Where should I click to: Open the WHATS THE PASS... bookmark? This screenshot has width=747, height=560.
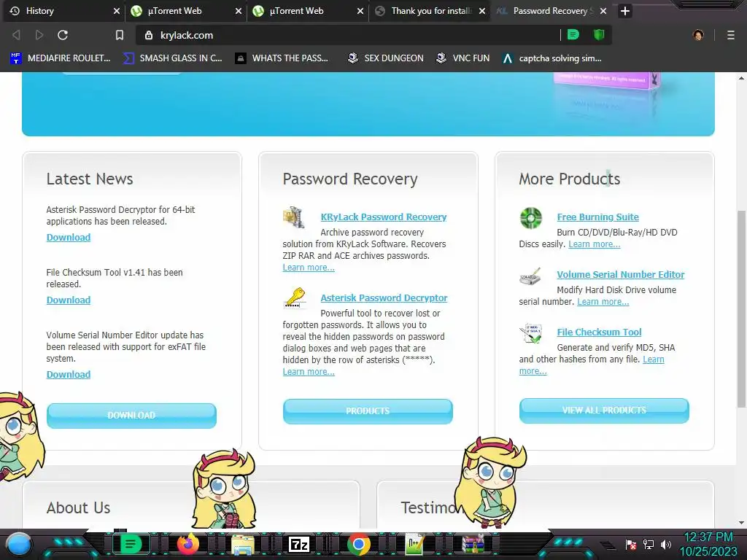pyautogui.click(x=282, y=58)
